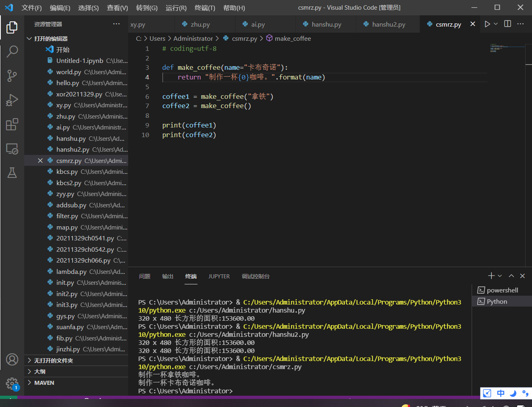Open the Run and Debug view
532x407 pixels.
pyautogui.click(x=12, y=100)
